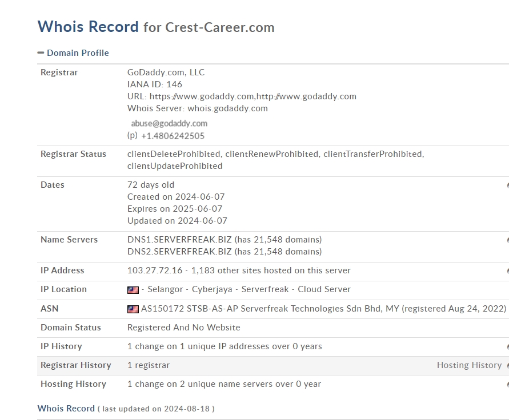Select the GoDaddy.com, LLC registrar name
The height and width of the screenshot is (420, 509).
pos(166,72)
